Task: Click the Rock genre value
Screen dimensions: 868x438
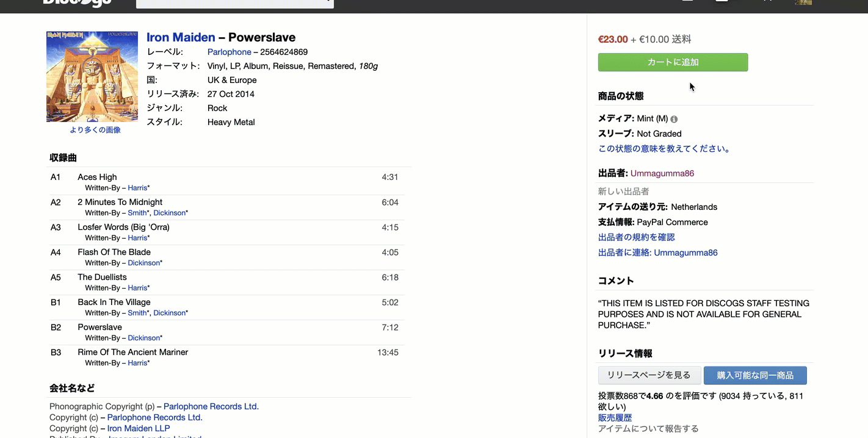Action: 217,108
